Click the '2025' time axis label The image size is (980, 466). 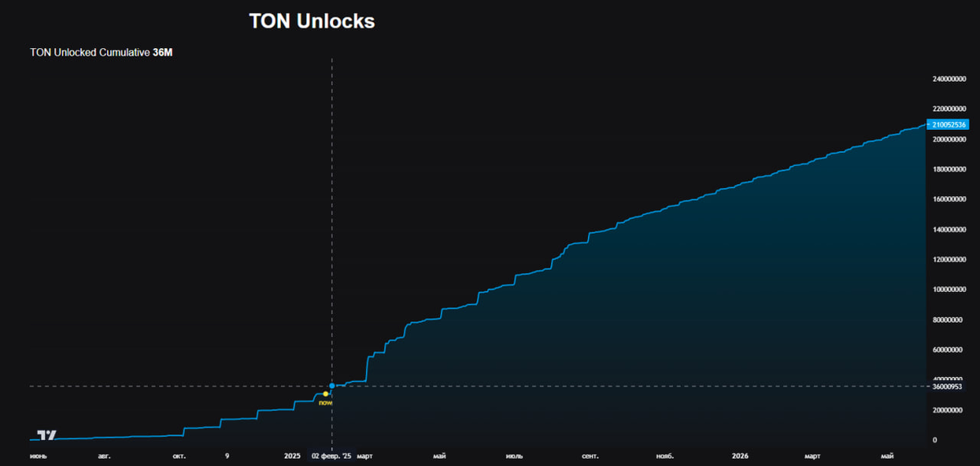pyautogui.click(x=293, y=455)
